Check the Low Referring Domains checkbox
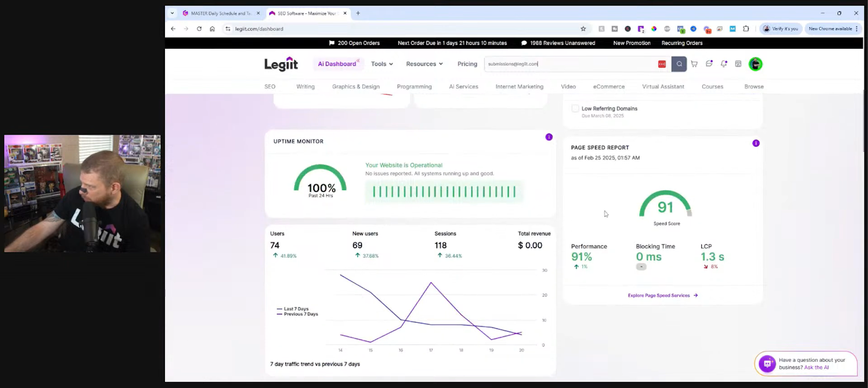This screenshot has height=388, width=868. point(575,109)
